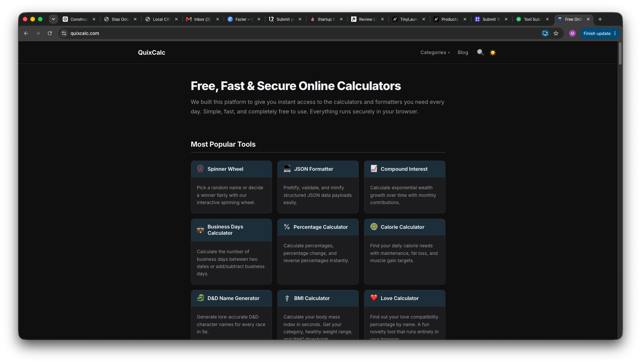Close the Gmail Inbox tab
The image size is (641, 364).
[x=218, y=19]
